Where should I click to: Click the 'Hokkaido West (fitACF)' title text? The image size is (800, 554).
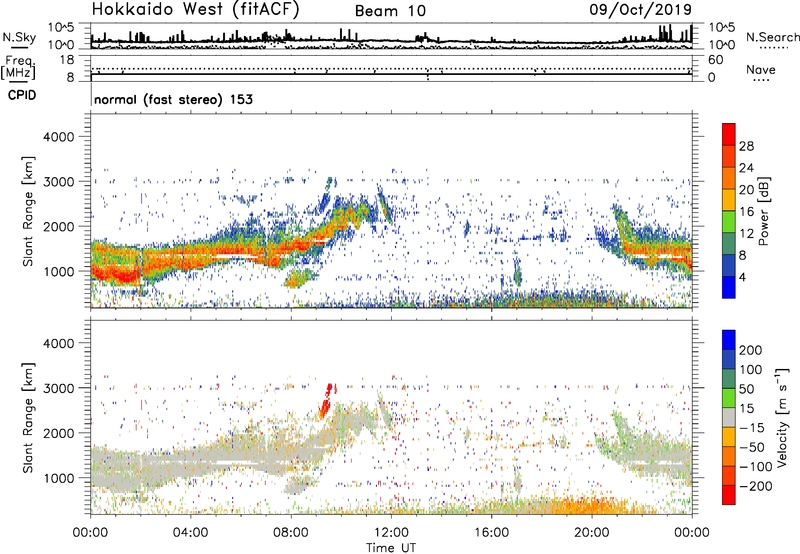[196, 10]
